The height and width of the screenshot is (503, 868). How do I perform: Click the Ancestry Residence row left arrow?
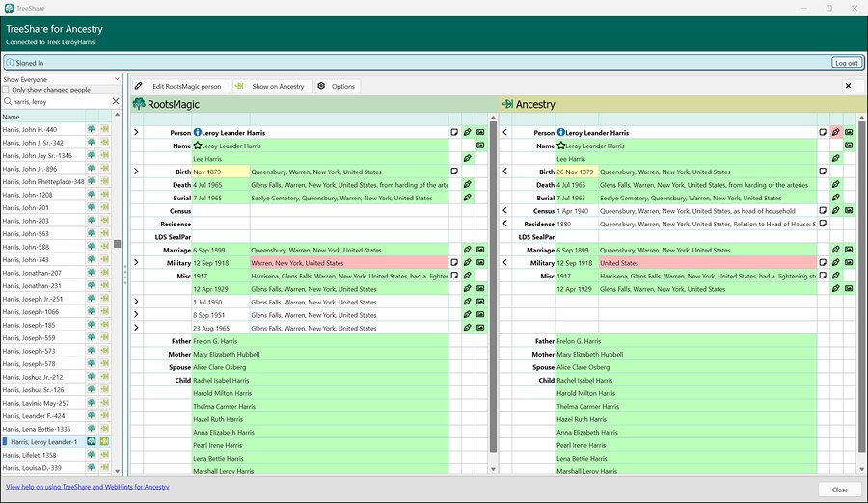coord(504,224)
